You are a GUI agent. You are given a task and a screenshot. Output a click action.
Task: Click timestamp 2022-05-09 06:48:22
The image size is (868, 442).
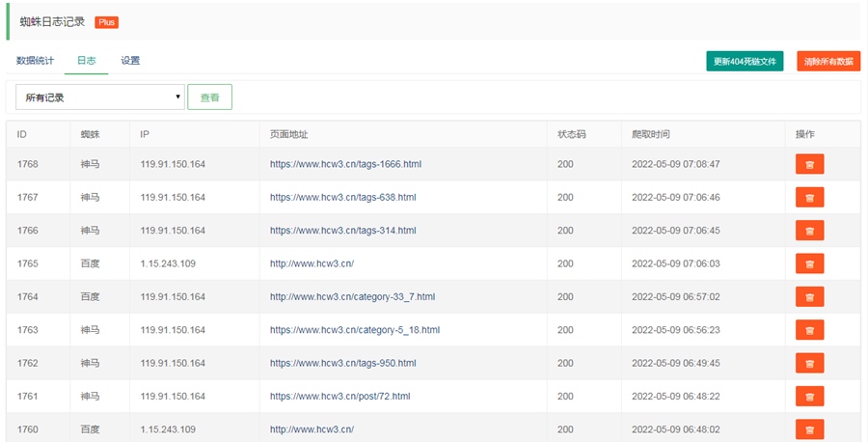click(676, 397)
